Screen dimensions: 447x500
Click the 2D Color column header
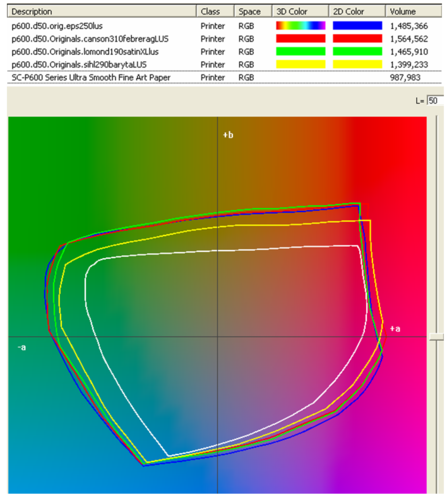coord(357,11)
